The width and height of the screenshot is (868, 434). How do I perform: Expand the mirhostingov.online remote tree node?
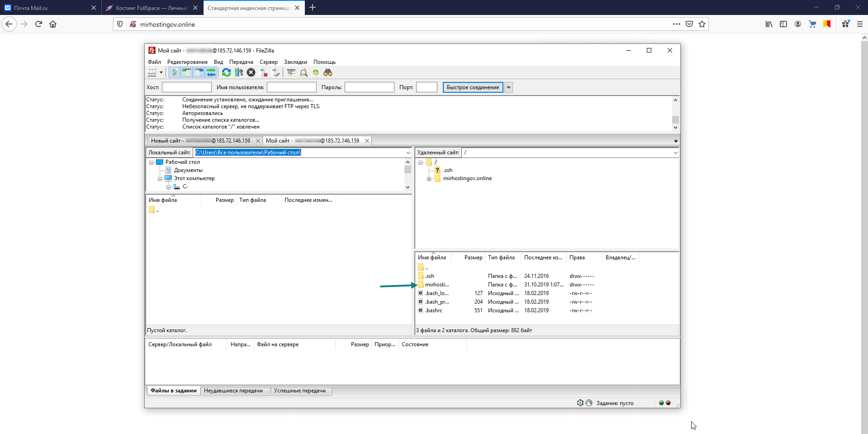coord(429,179)
